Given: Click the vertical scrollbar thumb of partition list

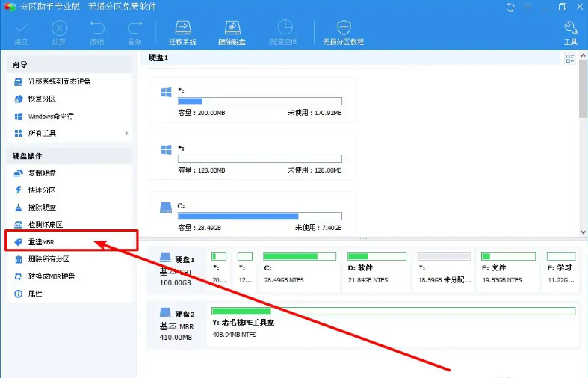Looking at the screenshot, I should [583, 90].
